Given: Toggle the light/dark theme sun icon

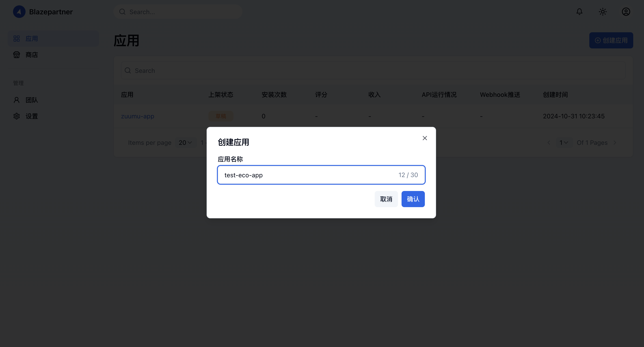Looking at the screenshot, I should (603, 12).
